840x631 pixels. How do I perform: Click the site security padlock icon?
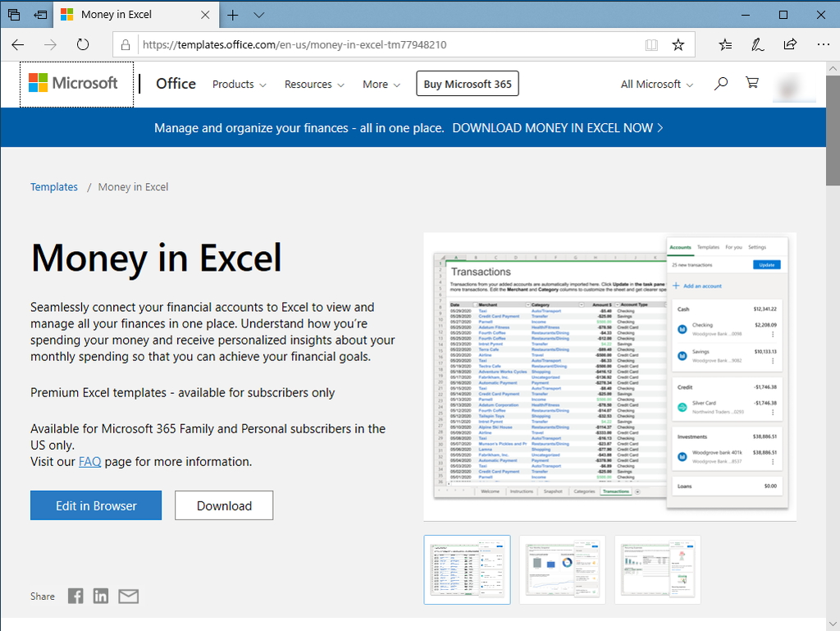pos(125,44)
